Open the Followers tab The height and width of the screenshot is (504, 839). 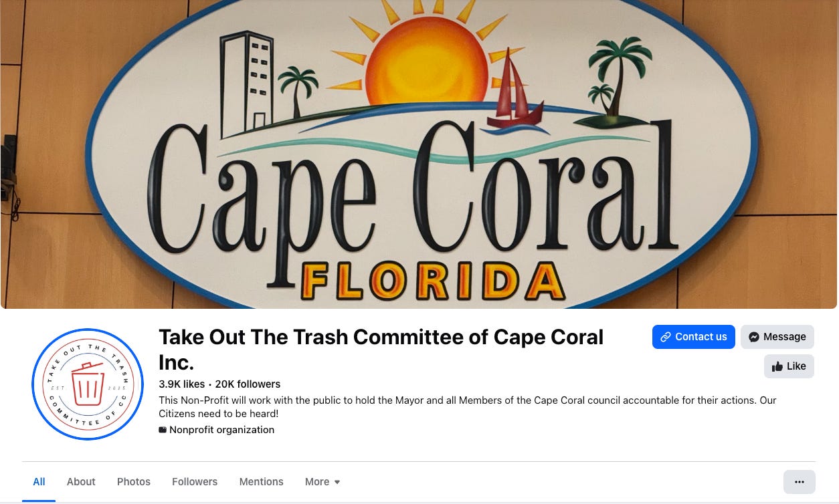pos(195,481)
